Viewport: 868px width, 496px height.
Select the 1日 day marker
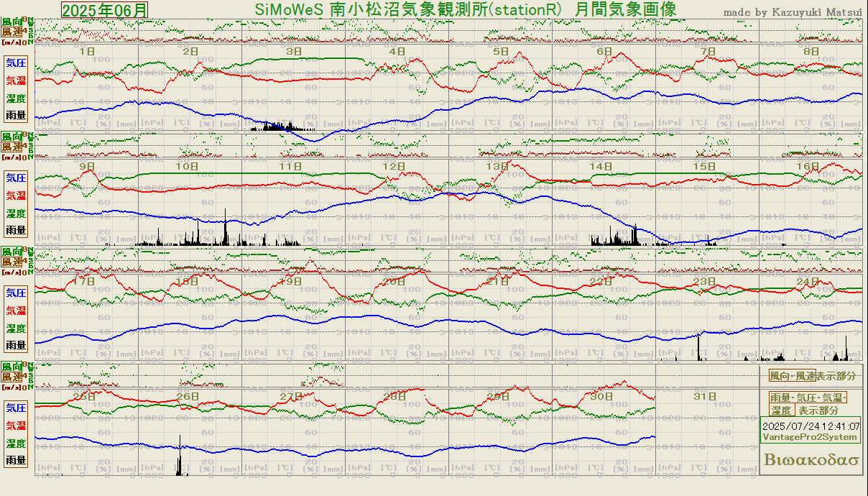point(86,52)
